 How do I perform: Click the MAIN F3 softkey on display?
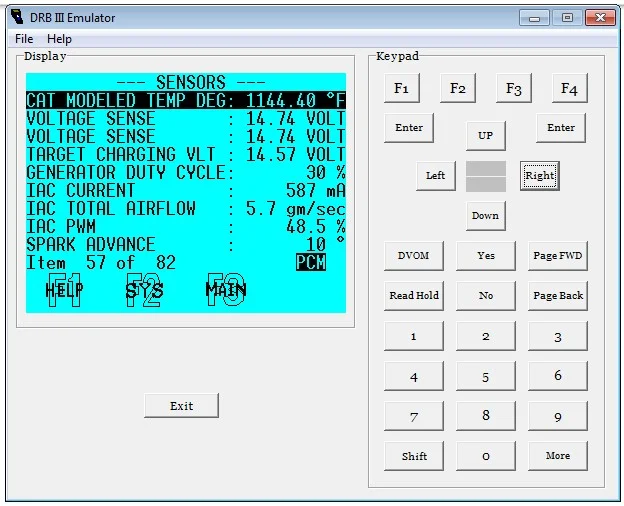tap(226, 290)
